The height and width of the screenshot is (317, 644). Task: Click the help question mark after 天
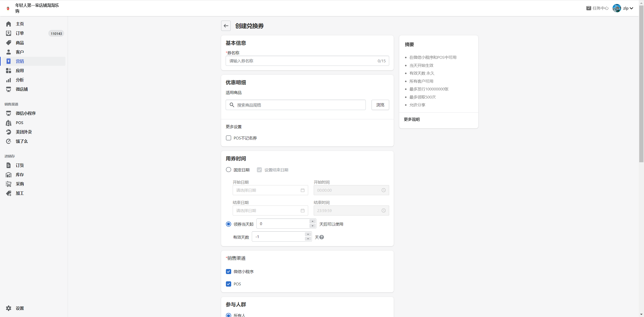click(321, 237)
